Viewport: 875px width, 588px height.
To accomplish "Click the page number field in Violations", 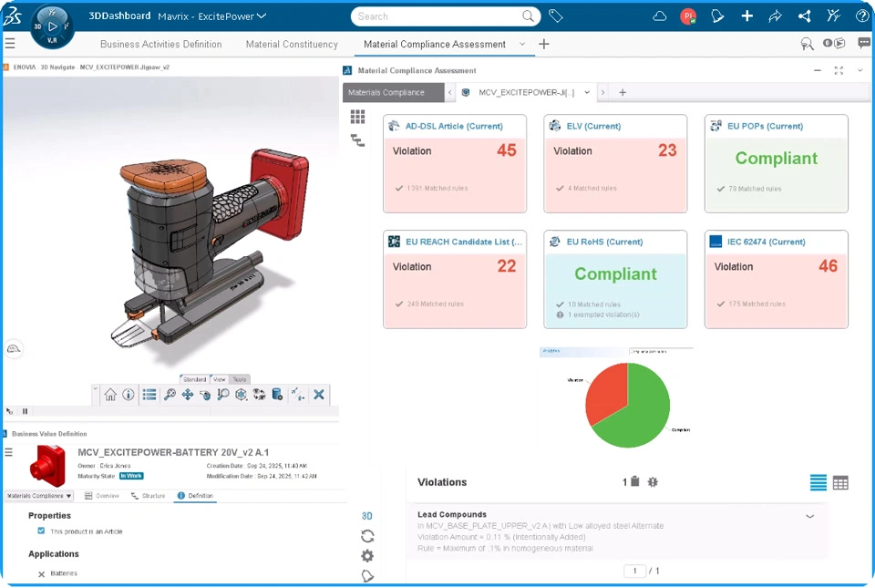I will click(634, 571).
